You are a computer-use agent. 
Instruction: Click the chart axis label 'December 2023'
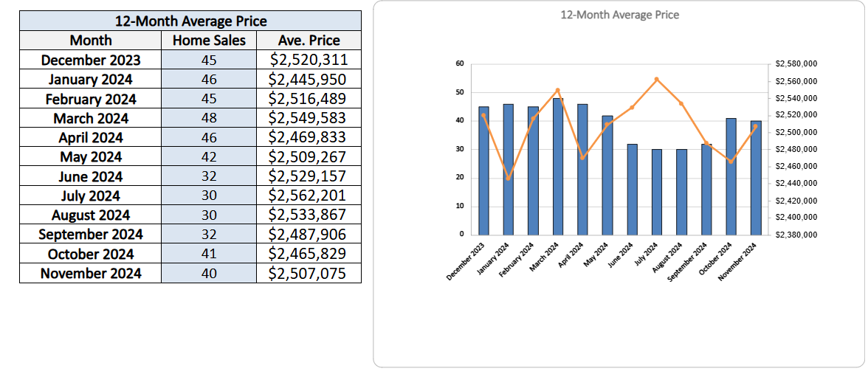pos(466,262)
